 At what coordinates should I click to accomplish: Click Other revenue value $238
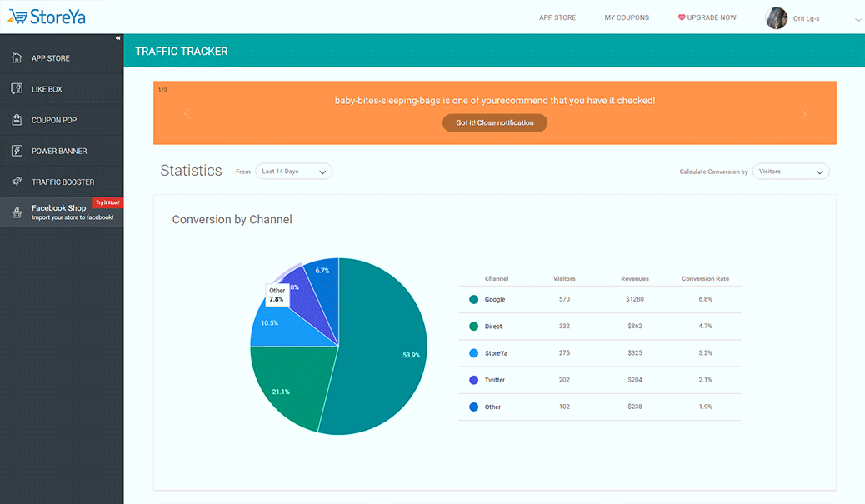click(x=635, y=407)
